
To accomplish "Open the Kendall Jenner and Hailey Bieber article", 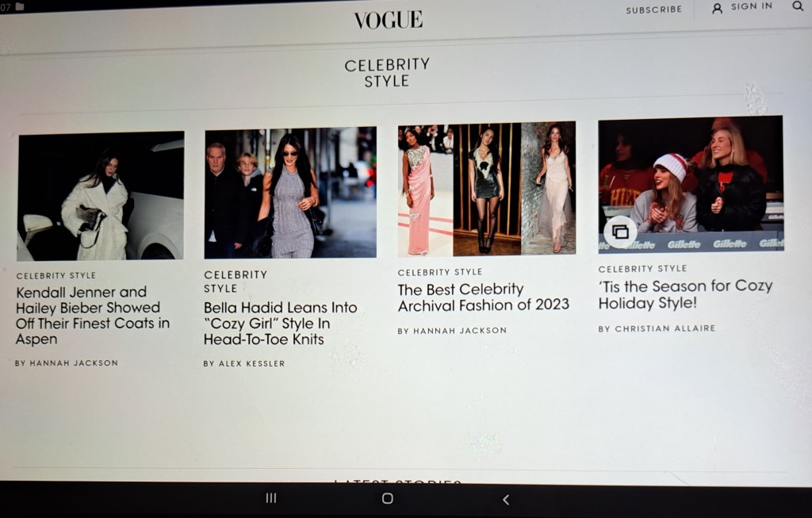I will pyautogui.click(x=93, y=315).
